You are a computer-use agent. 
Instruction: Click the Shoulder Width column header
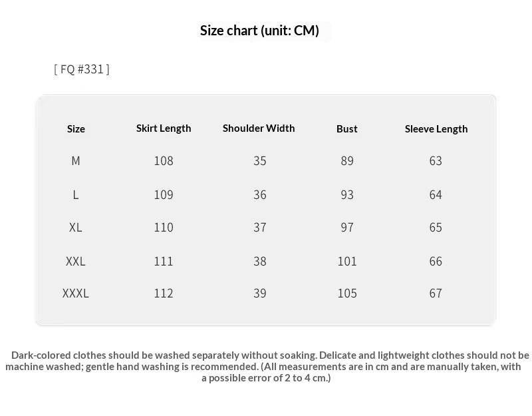(259, 128)
